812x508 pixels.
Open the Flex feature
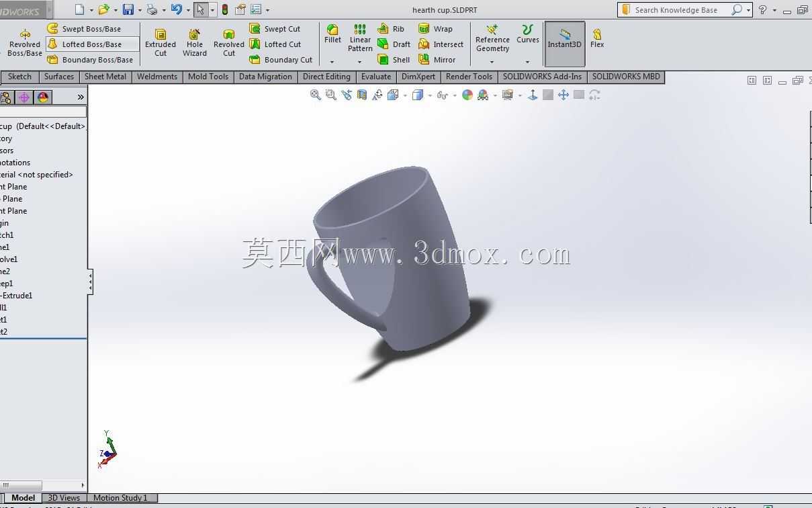pos(597,38)
